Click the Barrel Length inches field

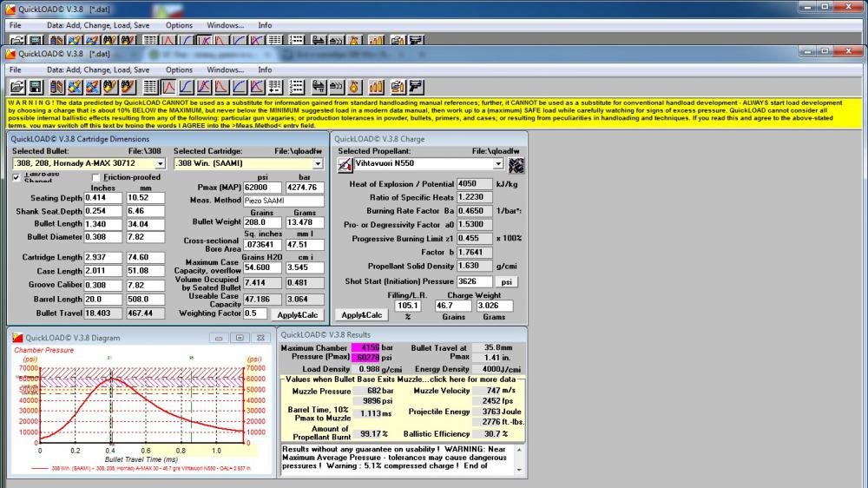point(103,299)
